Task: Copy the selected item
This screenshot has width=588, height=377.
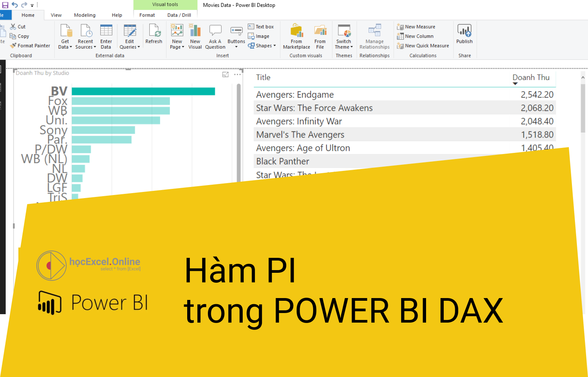Action: point(20,36)
